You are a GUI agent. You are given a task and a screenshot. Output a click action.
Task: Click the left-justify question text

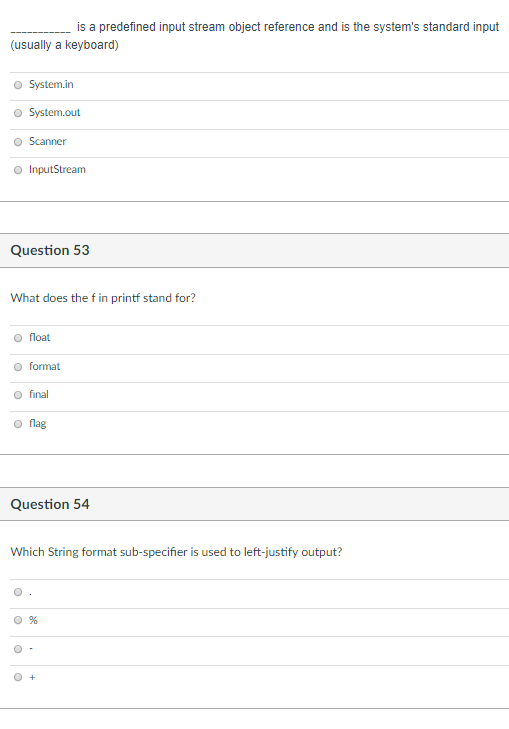tap(176, 552)
